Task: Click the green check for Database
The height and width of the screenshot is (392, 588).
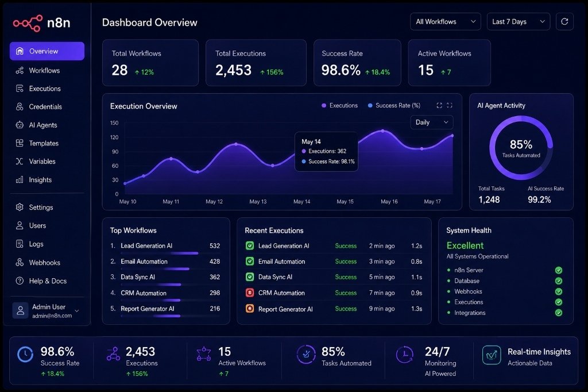Action: point(559,281)
